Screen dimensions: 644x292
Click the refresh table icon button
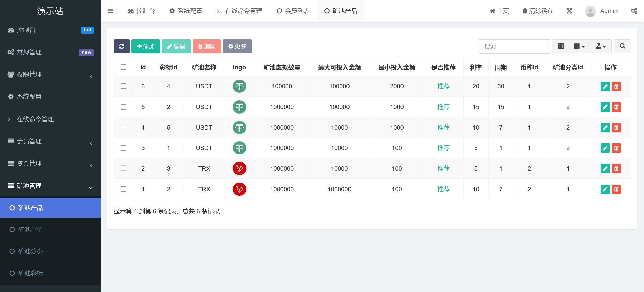tap(121, 46)
